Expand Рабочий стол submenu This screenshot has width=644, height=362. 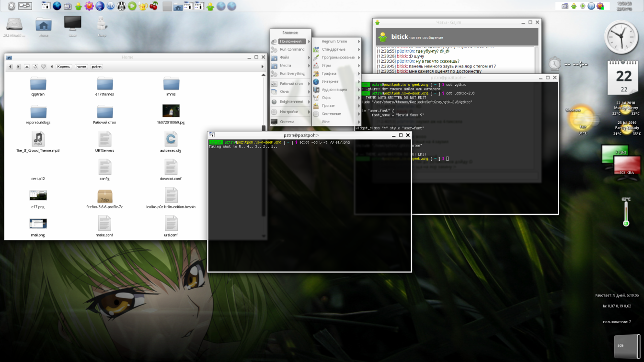coord(290,84)
